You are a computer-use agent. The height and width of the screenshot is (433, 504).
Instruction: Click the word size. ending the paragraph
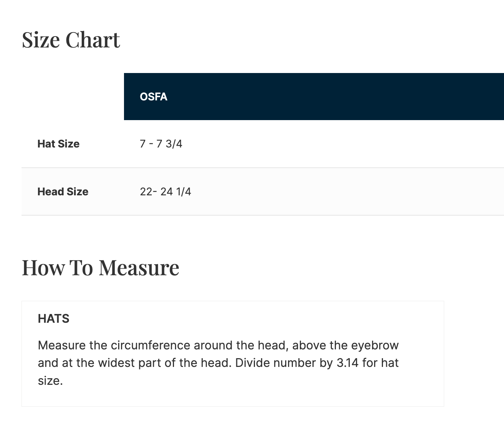tap(50, 381)
